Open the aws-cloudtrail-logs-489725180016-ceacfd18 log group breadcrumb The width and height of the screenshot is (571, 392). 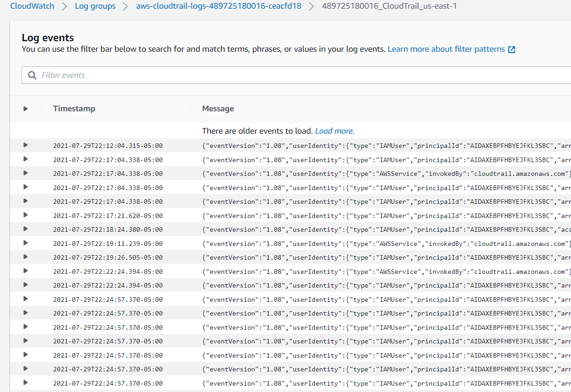(x=219, y=6)
